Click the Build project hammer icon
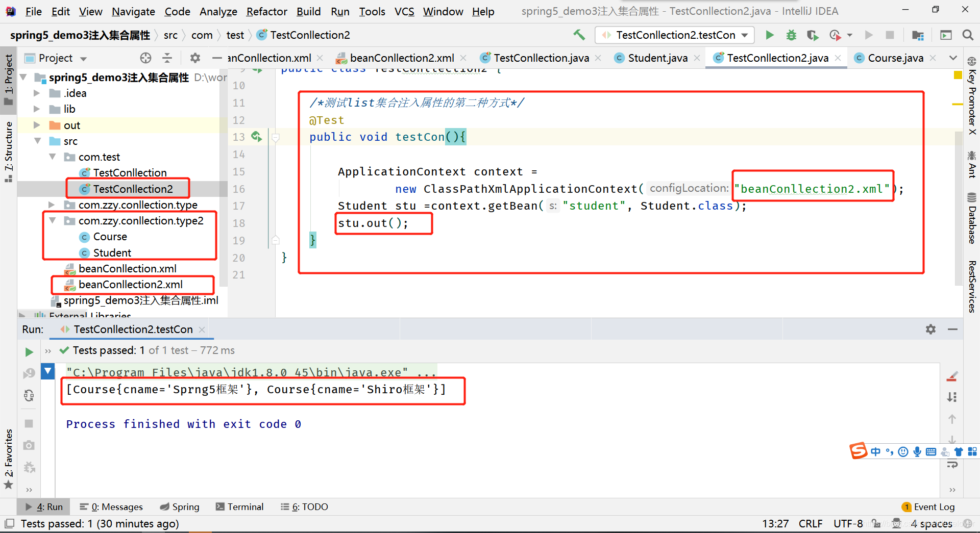980x533 pixels. pos(579,35)
